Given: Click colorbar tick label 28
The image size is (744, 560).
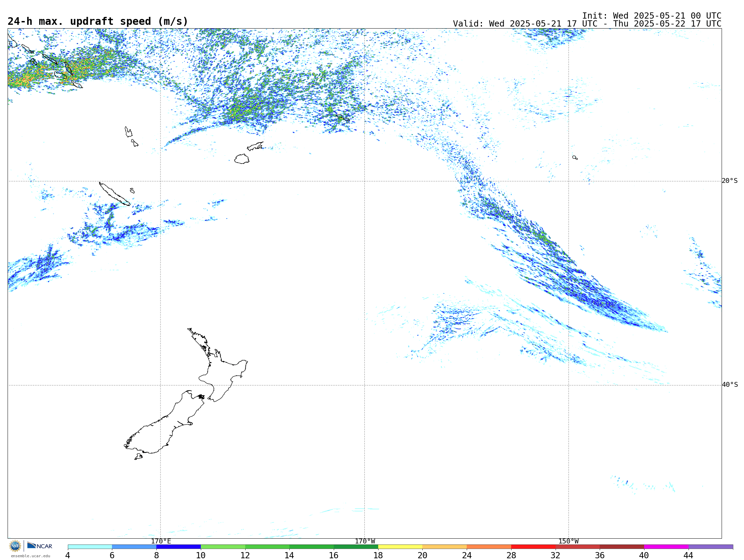Looking at the screenshot, I should (511, 555).
